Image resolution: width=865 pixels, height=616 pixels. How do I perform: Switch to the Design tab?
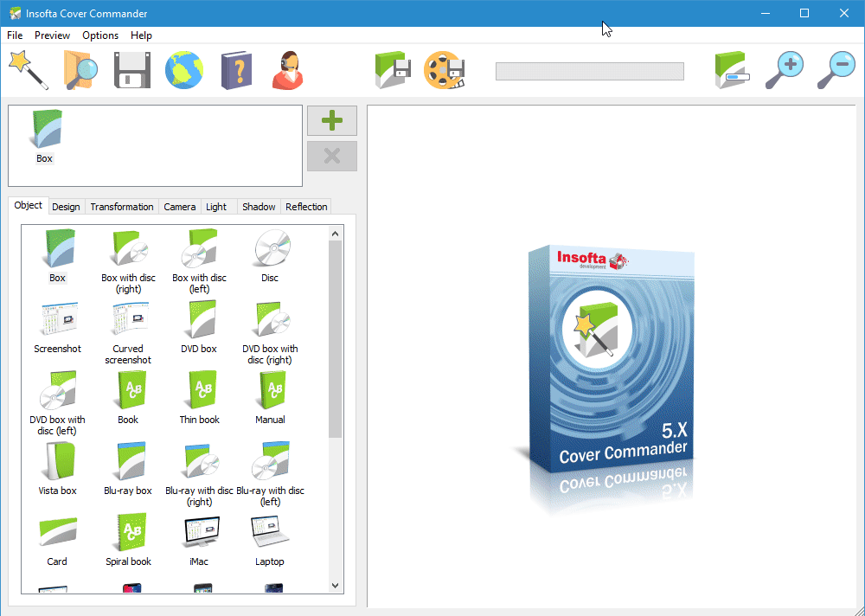pyautogui.click(x=67, y=207)
